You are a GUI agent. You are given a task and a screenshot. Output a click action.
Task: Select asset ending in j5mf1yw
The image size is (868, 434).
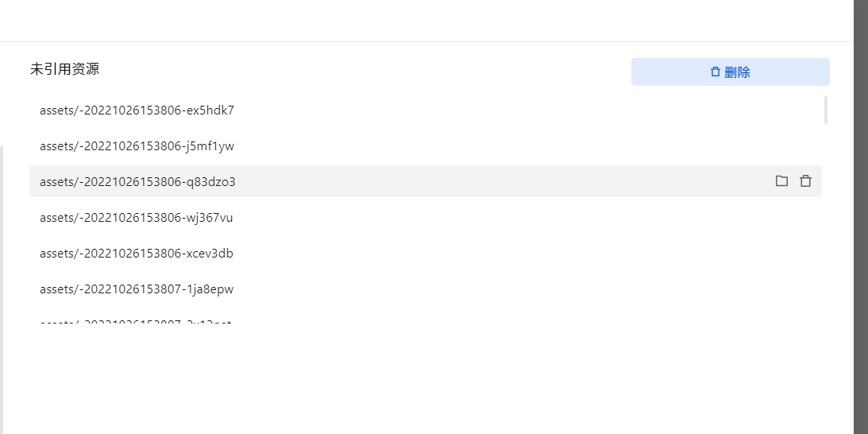tap(137, 146)
